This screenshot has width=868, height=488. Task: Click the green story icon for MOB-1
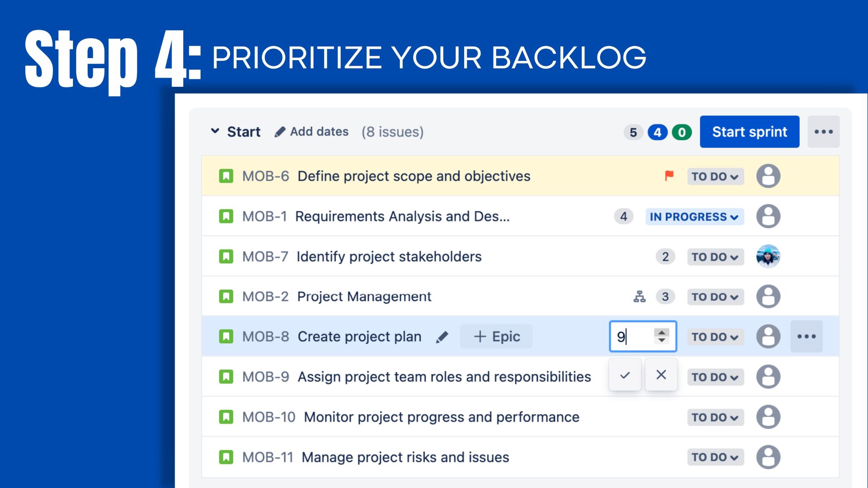click(227, 216)
